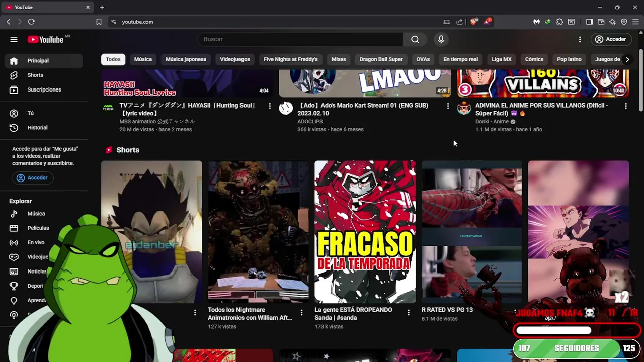Open Brave VPN shield icon

624,22
